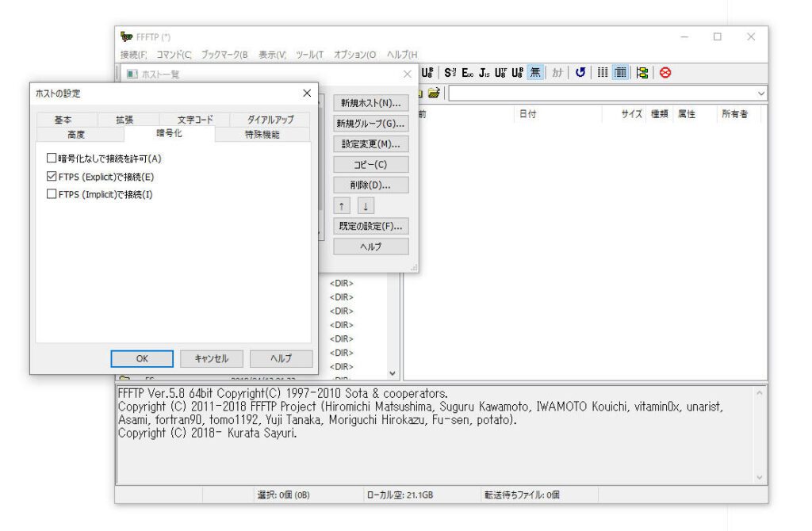Switch to the ダイアルアップ tab
The height and width of the screenshot is (531, 812).
pos(270,120)
